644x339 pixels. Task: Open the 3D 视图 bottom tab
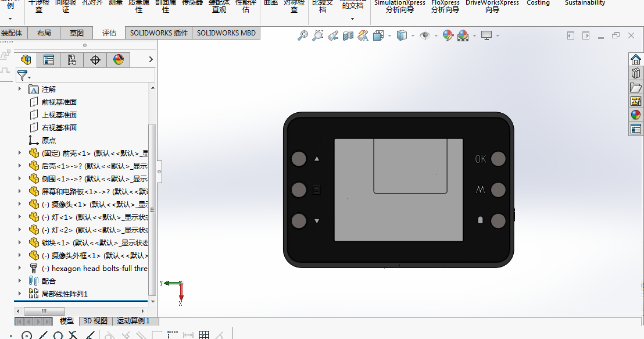[95, 321]
